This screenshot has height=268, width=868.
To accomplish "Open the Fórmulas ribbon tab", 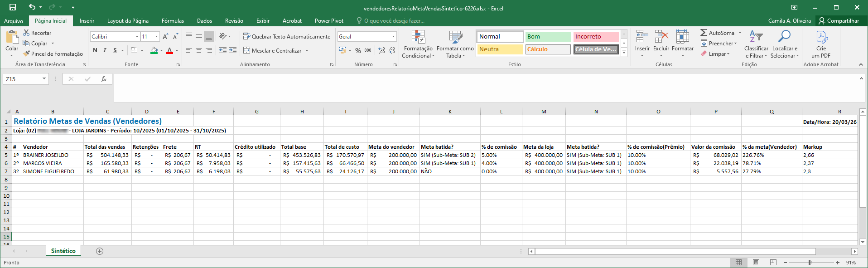I will (173, 21).
